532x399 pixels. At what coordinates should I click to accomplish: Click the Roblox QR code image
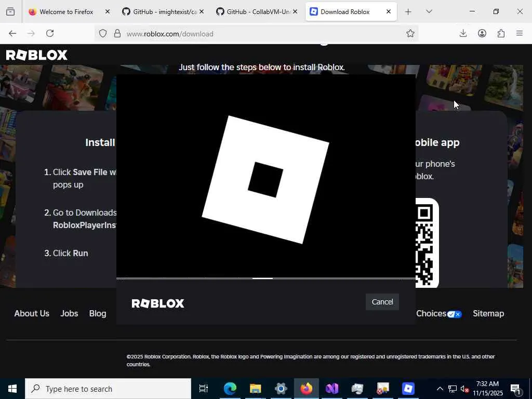tap(427, 243)
